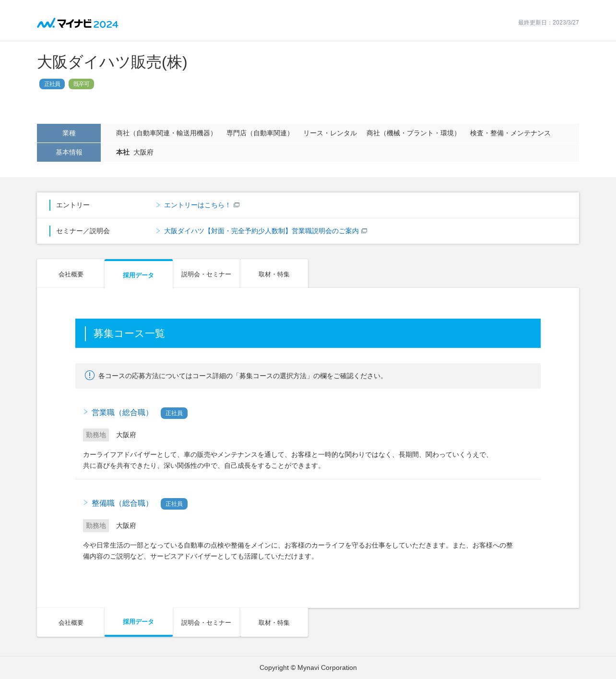The image size is (616, 679).
Task: Click the 業種 header cell
Action: [69, 133]
